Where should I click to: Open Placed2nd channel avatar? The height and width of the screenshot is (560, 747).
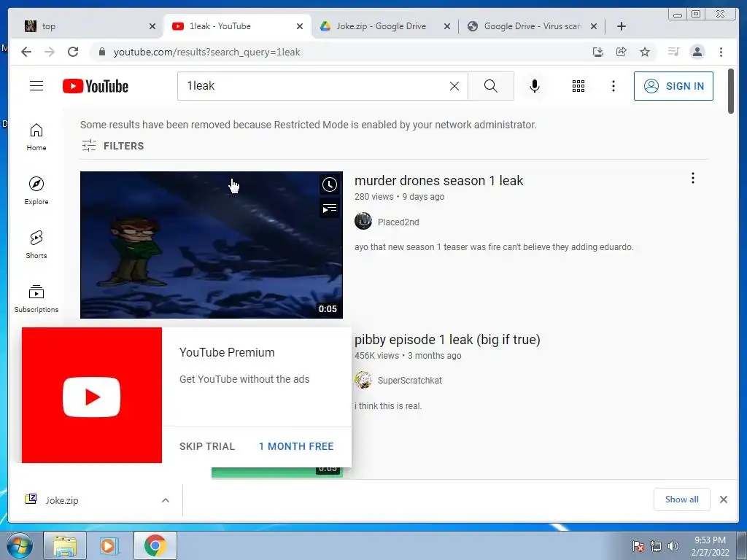(x=363, y=221)
